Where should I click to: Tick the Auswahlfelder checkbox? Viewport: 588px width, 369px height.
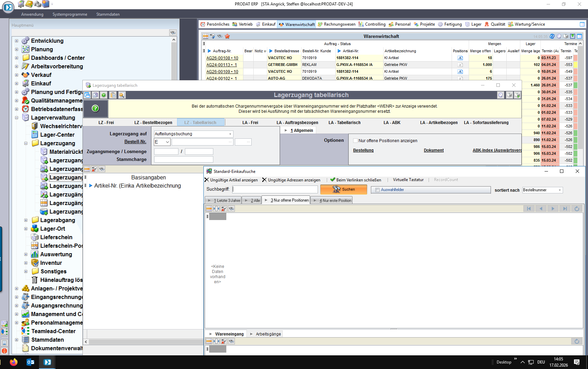(x=377, y=190)
